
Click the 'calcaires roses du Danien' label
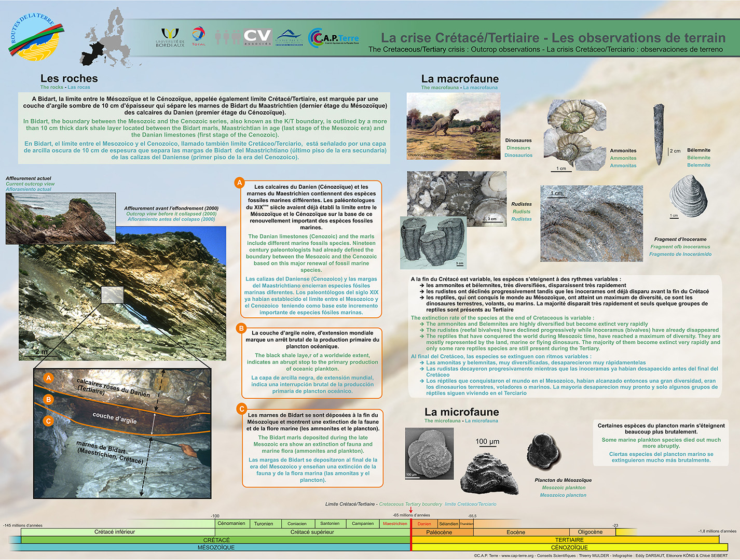[x=113, y=388]
